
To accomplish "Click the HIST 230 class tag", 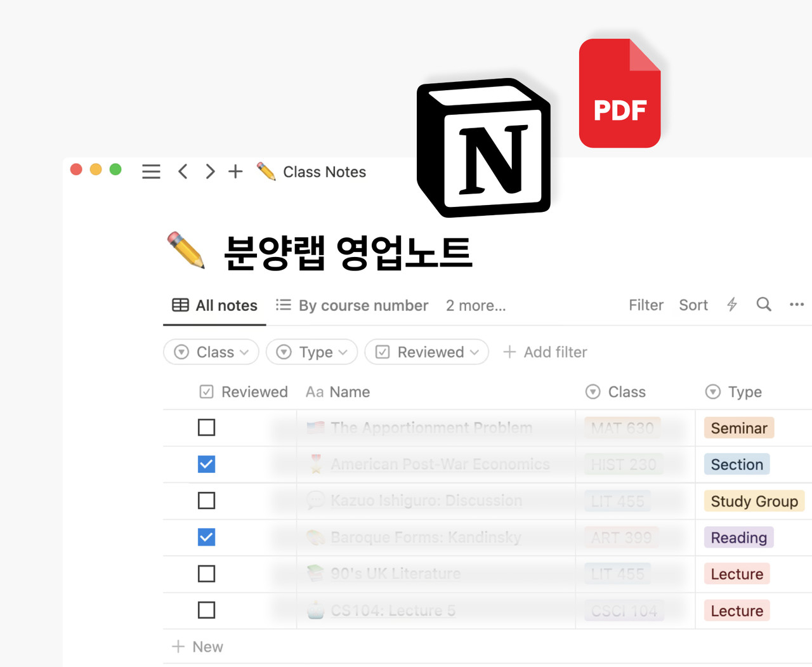I will 624,465.
